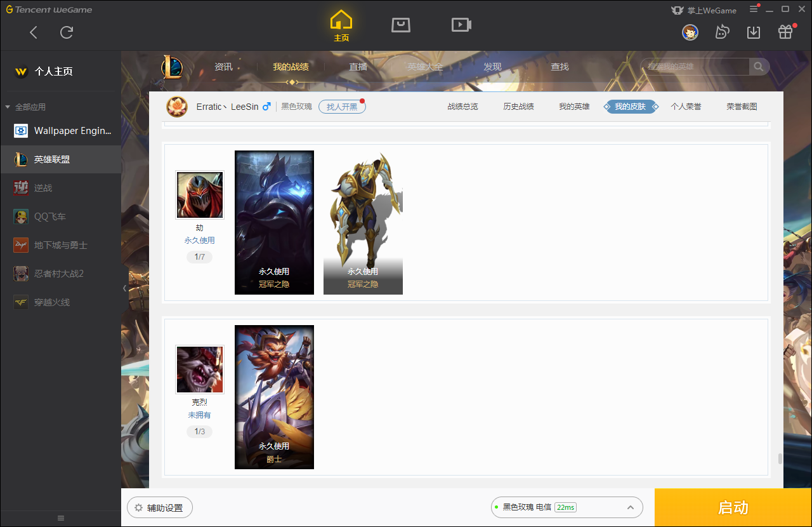Open the 我的战绩 menu
Screen dimensions: 812x527
291,67
